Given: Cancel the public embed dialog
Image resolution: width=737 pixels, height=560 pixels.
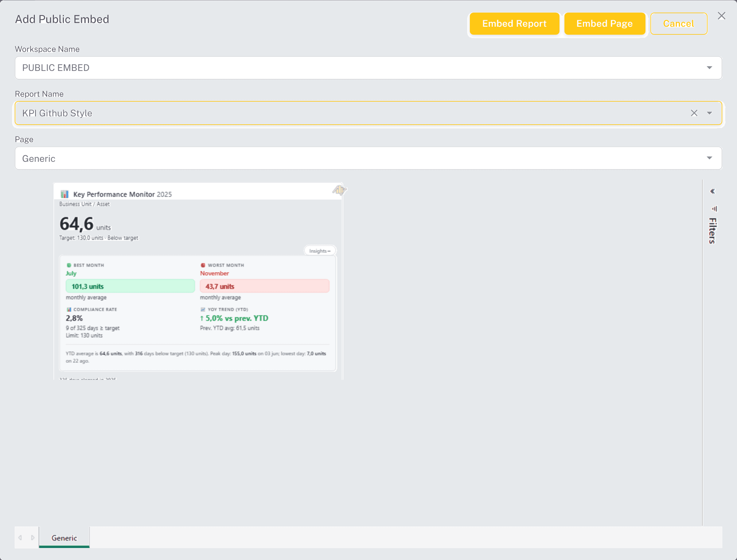Looking at the screenshot, I should 679,24.
